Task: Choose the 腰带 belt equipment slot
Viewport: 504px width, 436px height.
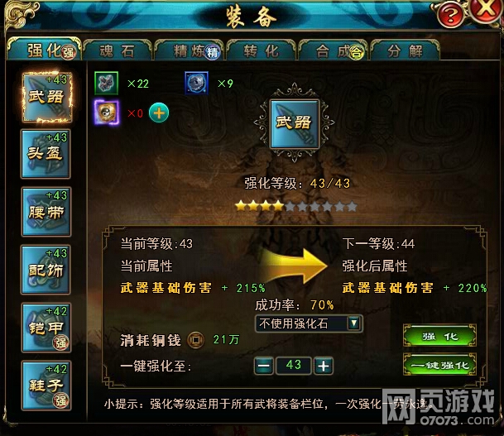Action: pos(46,212)
